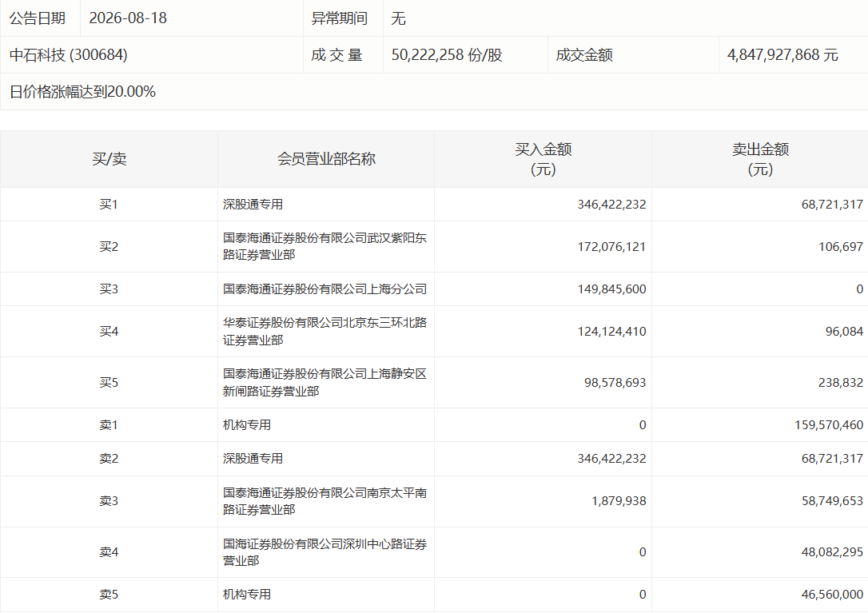Select the announcement date 2026-08-18
Image resolution: width=868 pixels, height=613 pixels.
click(x=128, y=18)
